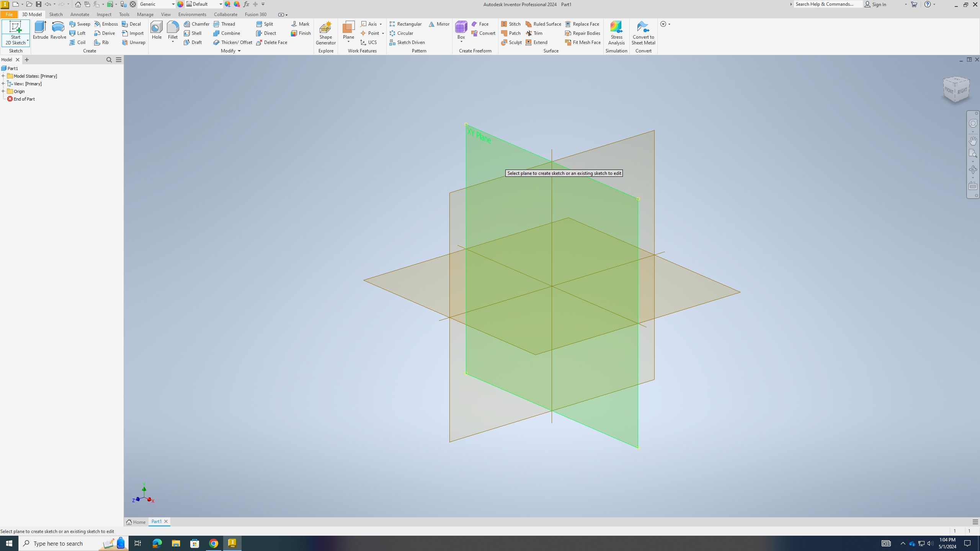Screen dimensions: 980x551
Task: Click the Thread tool
Action: click(224, 24)
